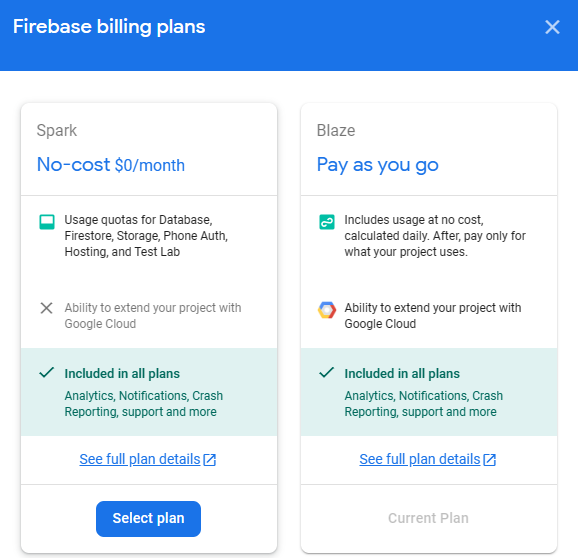
Task: Open See full plan details for Spark
Action: tap(140, 459)
